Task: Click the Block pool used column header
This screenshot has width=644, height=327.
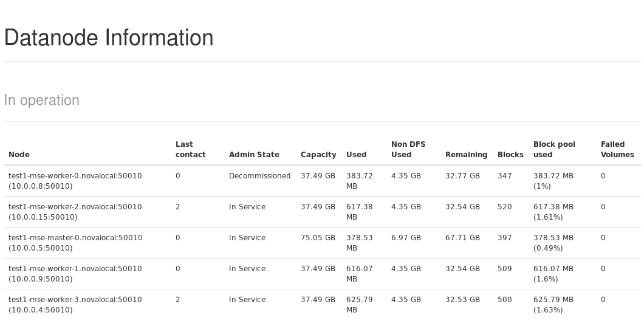Action: (554, 149)
